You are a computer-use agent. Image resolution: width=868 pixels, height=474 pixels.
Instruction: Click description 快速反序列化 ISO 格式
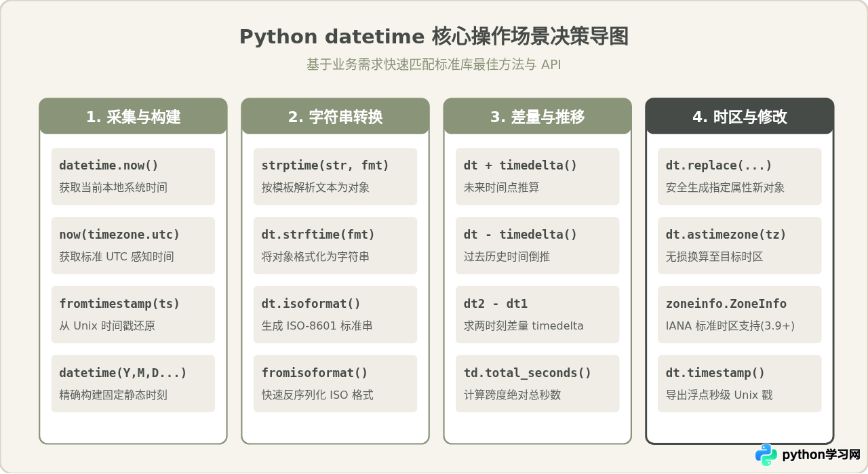(x=317, y=395)
